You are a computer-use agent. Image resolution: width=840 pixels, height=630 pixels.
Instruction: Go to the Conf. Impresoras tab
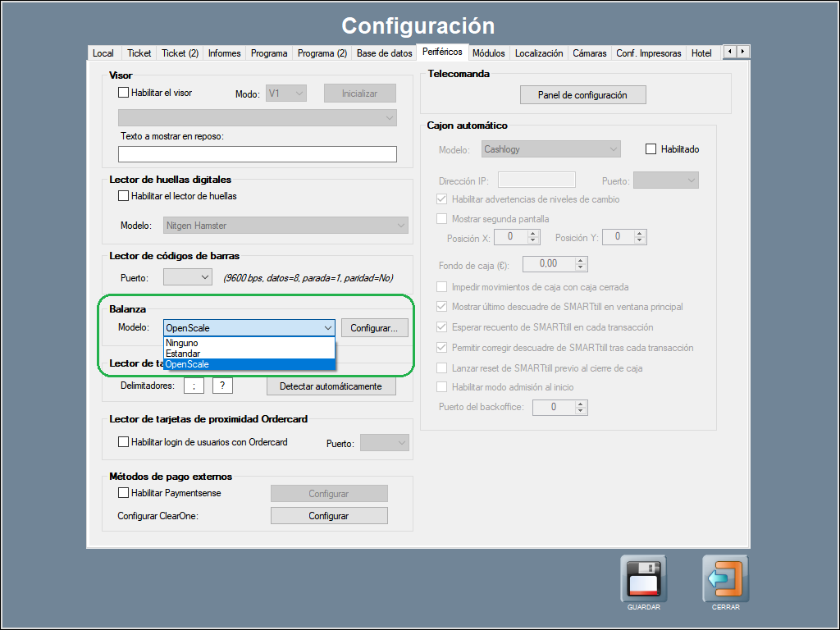tap(648, 53)
